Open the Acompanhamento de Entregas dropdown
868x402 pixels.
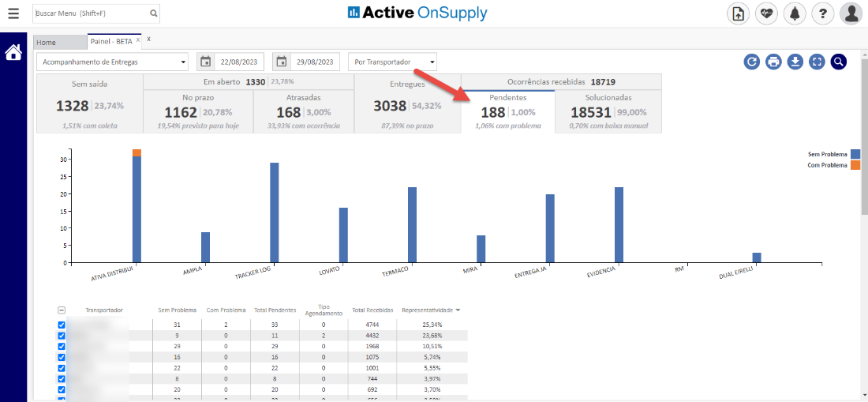(x=114, y=62)
